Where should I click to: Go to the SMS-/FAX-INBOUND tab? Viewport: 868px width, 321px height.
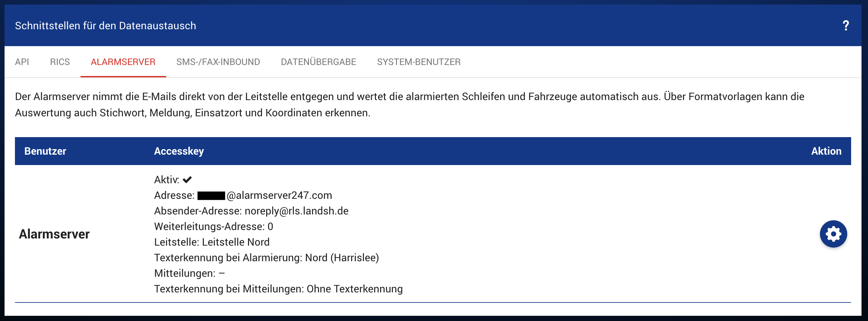218,62
